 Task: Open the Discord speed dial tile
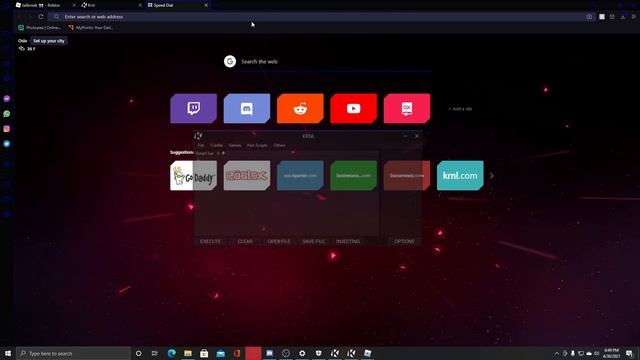(x=247, y=108)
